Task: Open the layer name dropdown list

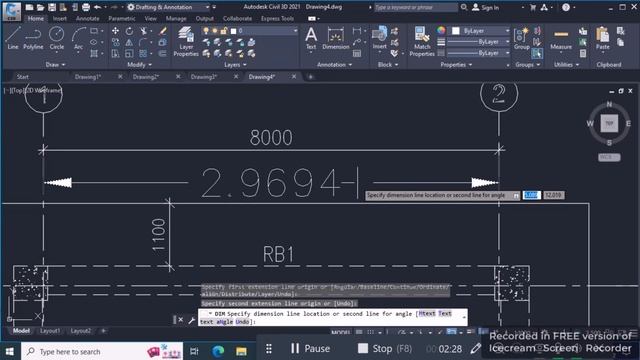Action: point(295,31)
